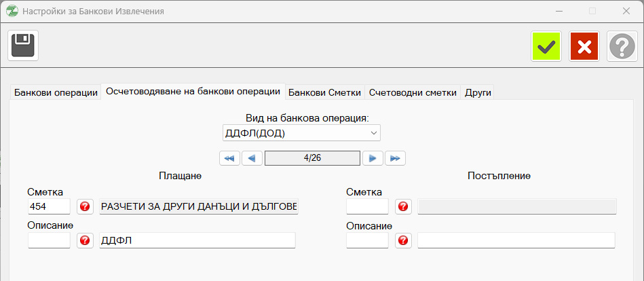Cancel with the red X button
Screen dimensions: 644x281
[x=584, y=46]
